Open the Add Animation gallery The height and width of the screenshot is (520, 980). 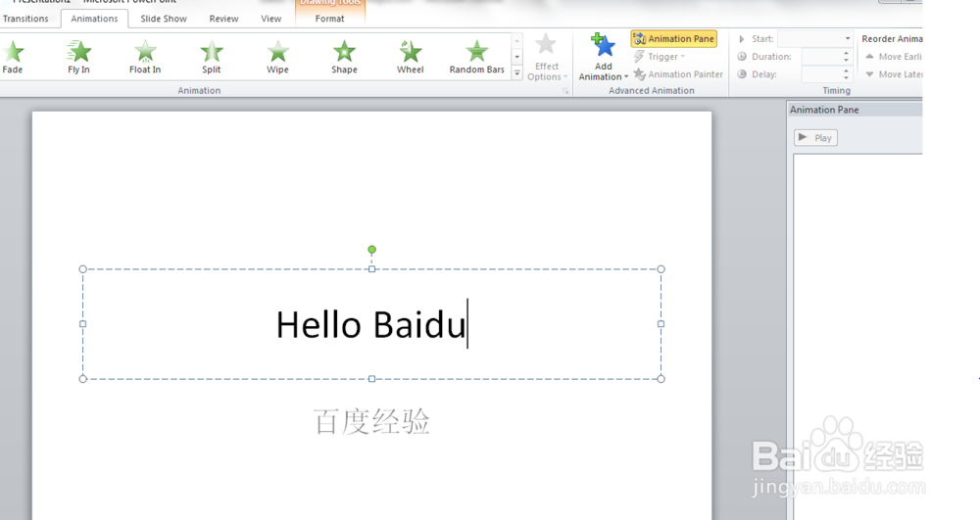click(x=603, y=58)
